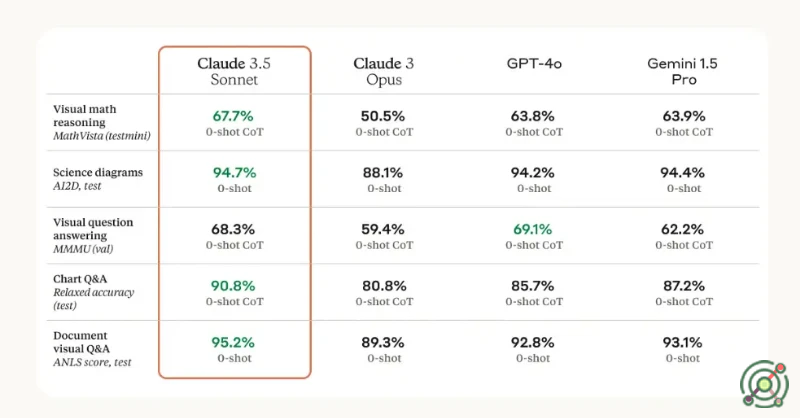Click the green 67.7% MathVista score
Screen dimensions: 800x418
tap(234, 116)
